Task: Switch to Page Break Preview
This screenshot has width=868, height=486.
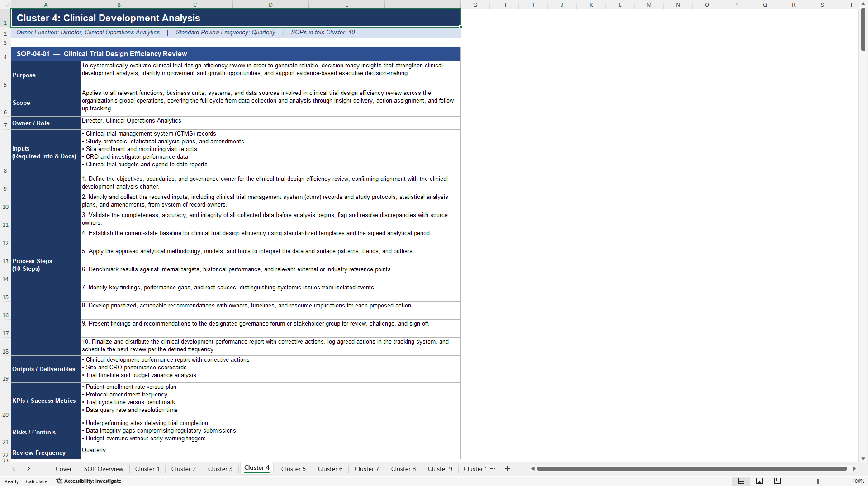Action: tap(778, 481)
